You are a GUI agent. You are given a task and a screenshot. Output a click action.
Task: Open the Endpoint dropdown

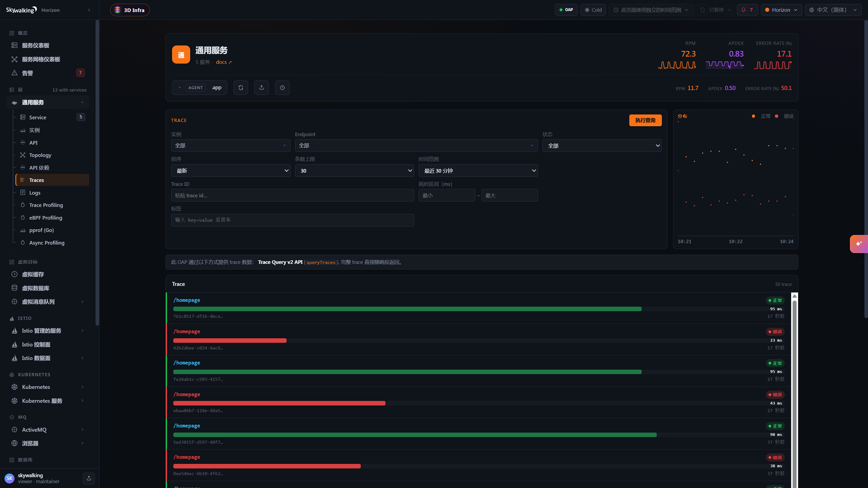point(416,145)
